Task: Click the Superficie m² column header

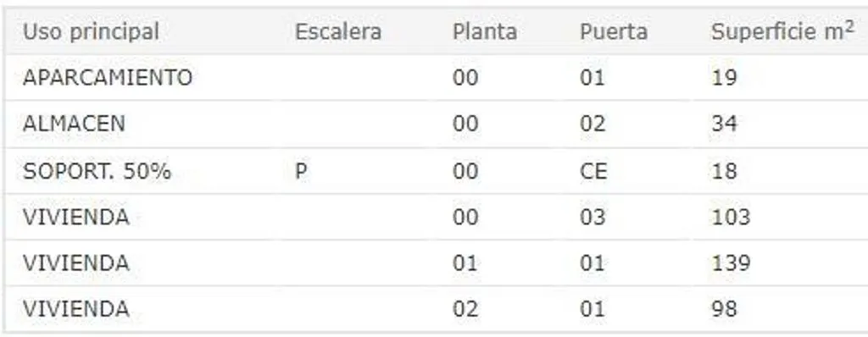Action: click(x=782, y=31)
